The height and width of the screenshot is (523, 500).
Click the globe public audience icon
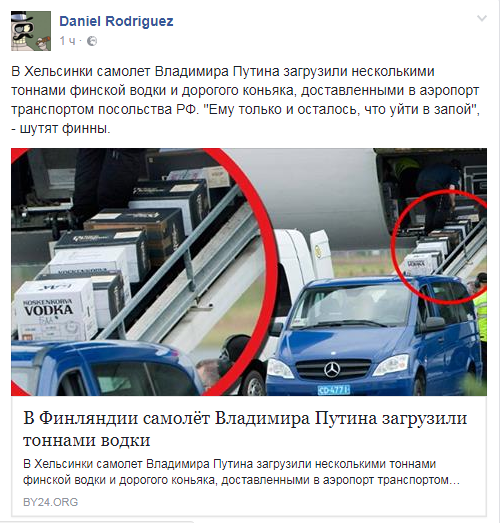tap(92, 41)
